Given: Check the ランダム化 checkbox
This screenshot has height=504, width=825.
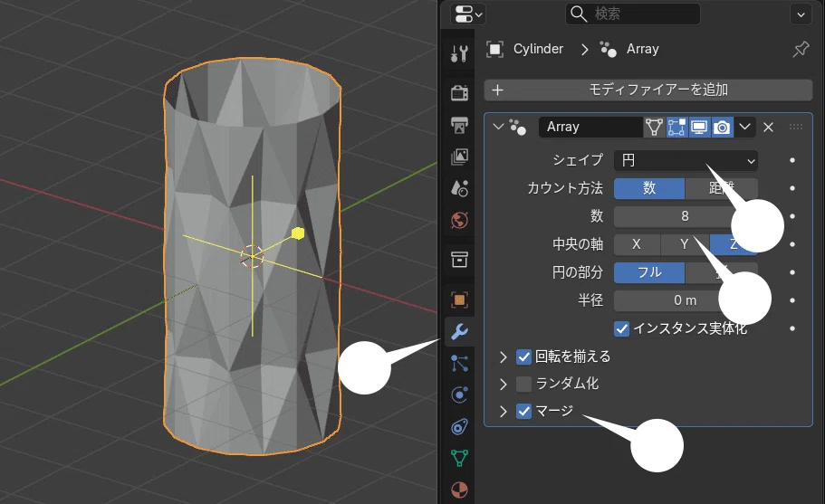Looking at the screenshot, I should click(x=523, y=385).
